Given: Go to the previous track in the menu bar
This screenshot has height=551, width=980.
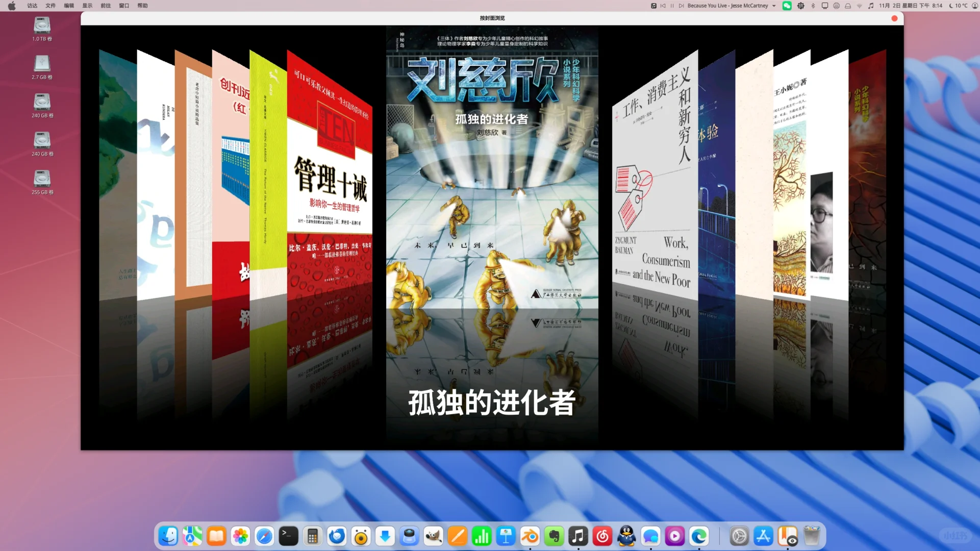Looking at the screenshot, I should [663, 6].
